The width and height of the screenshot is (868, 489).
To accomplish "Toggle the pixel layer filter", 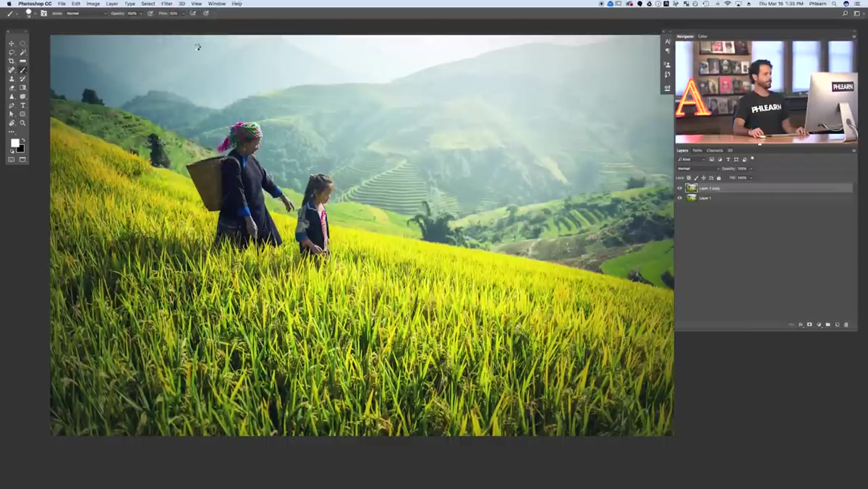I will 711,159.
